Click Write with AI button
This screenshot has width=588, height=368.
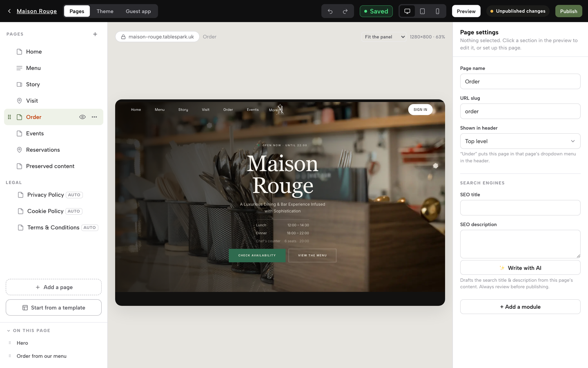[x=520, y=268]
